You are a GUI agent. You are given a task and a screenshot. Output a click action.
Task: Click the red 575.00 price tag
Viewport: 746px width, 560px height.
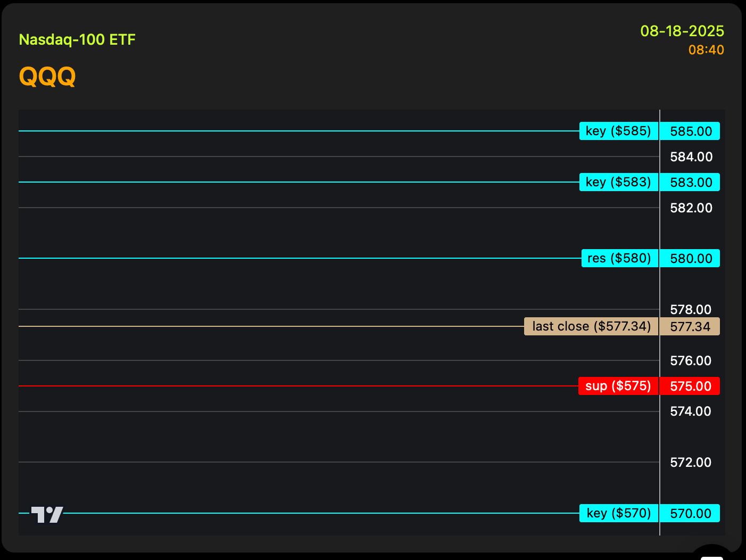coord(690,386)
